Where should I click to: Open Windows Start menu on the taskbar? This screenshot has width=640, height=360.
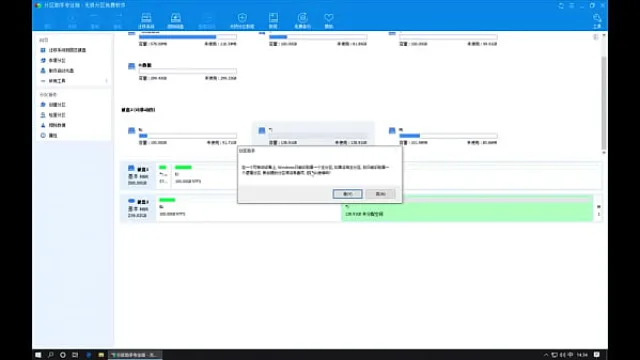[x=38, y=355]
